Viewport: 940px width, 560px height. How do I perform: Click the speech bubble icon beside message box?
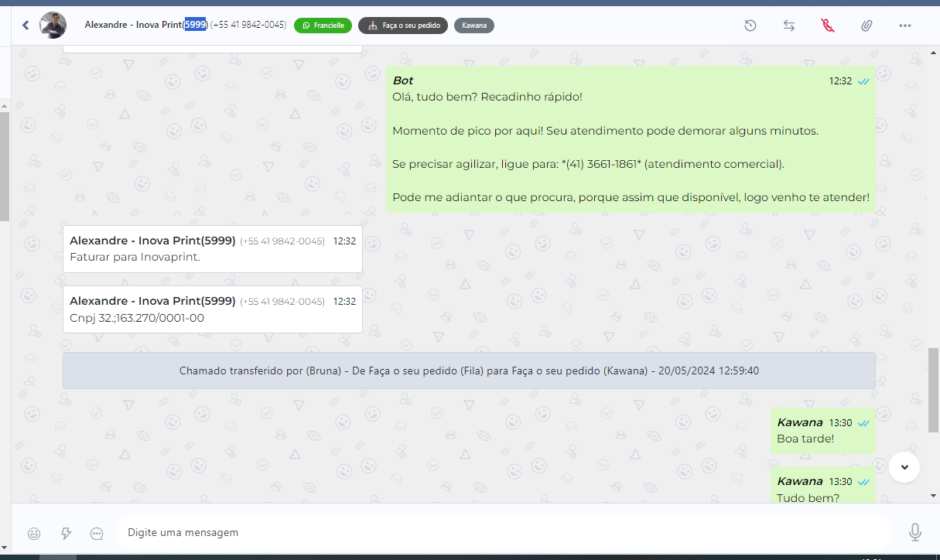[x=97, y=533]
